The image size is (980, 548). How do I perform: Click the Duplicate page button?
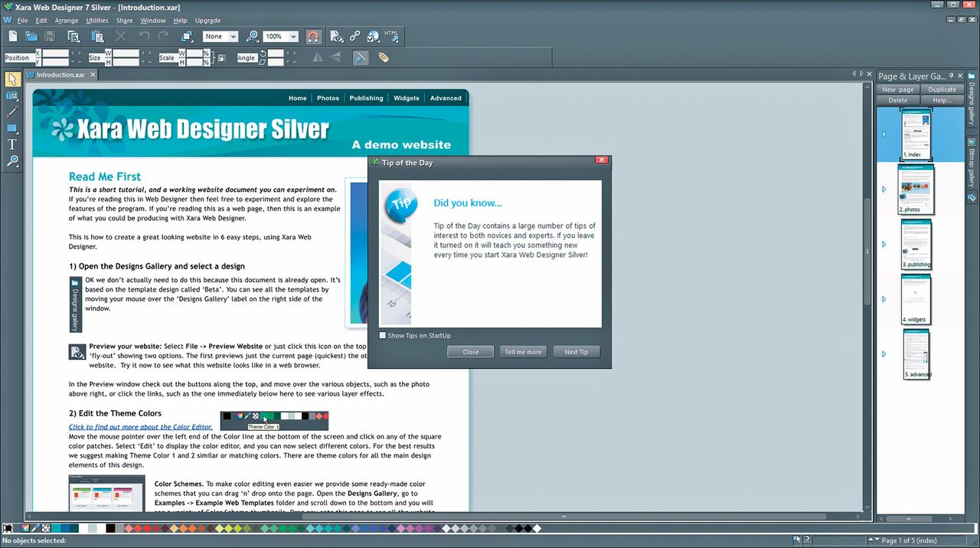(942, 90)
